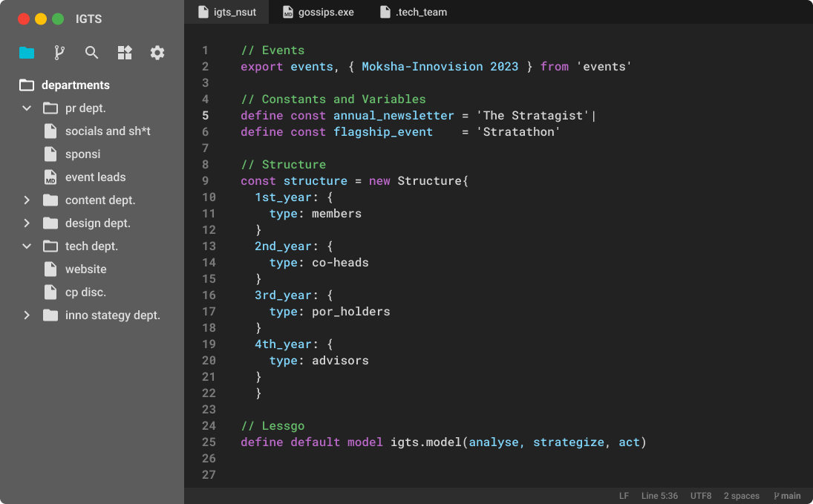Collapse the pr dept. folder chevron

coord(27,108)
